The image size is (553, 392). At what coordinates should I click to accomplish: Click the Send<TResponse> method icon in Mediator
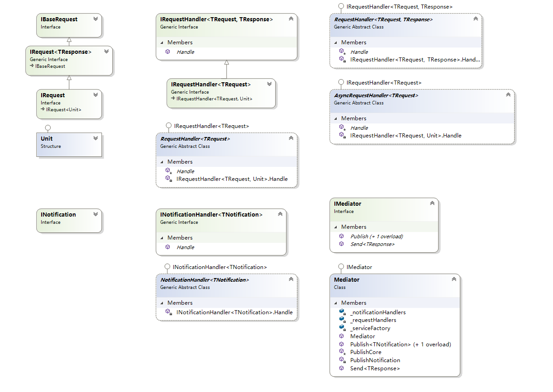coord(342,368)
